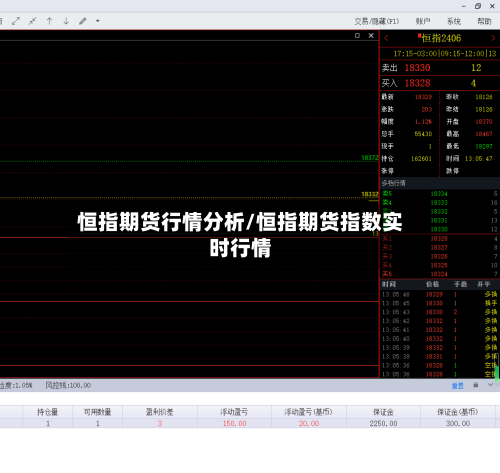
Task: Click the 盈利价差 column header
Action: click(160, 412)
